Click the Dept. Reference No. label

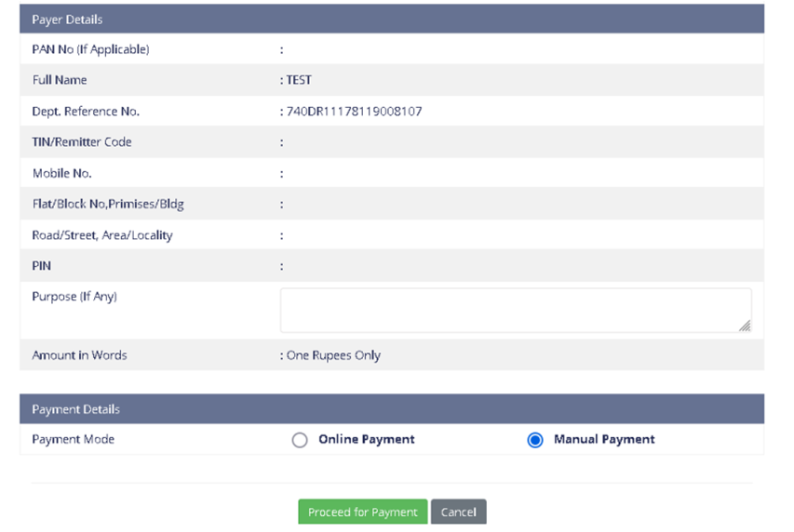pos(86,112)
